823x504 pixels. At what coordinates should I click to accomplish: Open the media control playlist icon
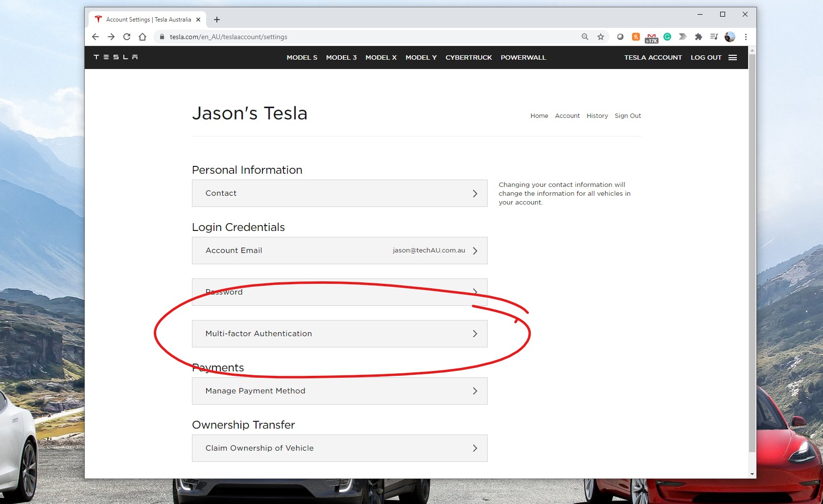click(x=714, y=37)
